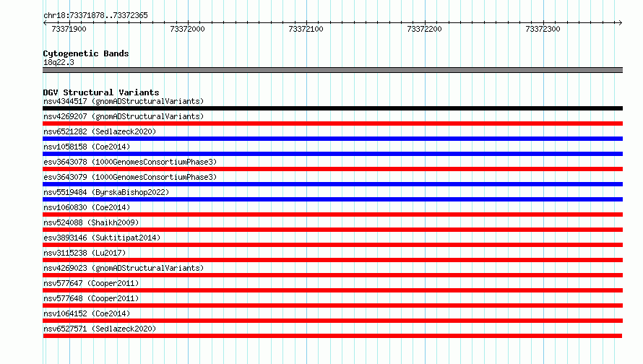643x364 pixels.
Task: Click the esv3643079 1000GenomesConsortiumPhase3 label
Action: 130,177
